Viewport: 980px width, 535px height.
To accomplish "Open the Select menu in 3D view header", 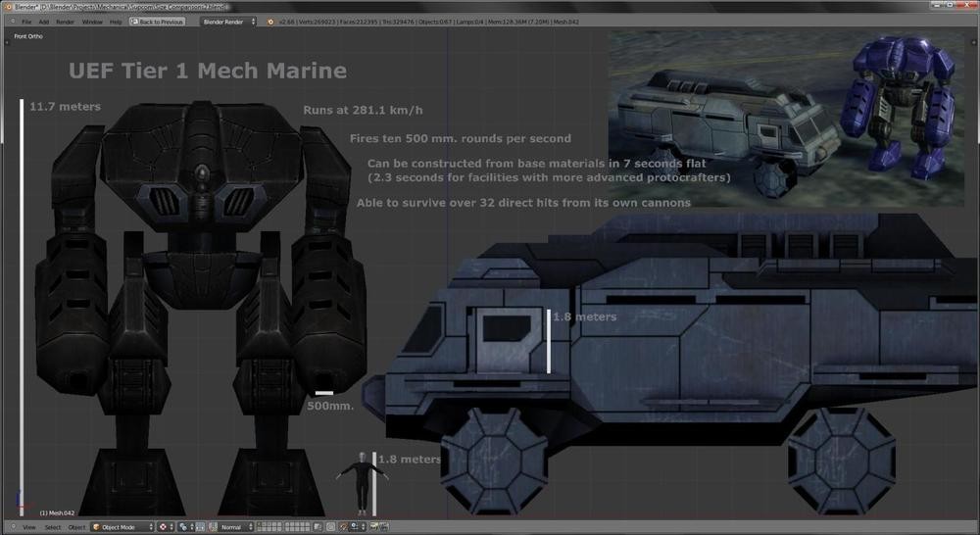I will (52, 527).
